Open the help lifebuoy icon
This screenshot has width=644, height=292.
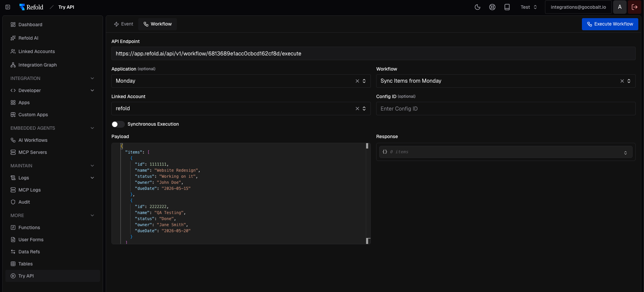point(492,7)
